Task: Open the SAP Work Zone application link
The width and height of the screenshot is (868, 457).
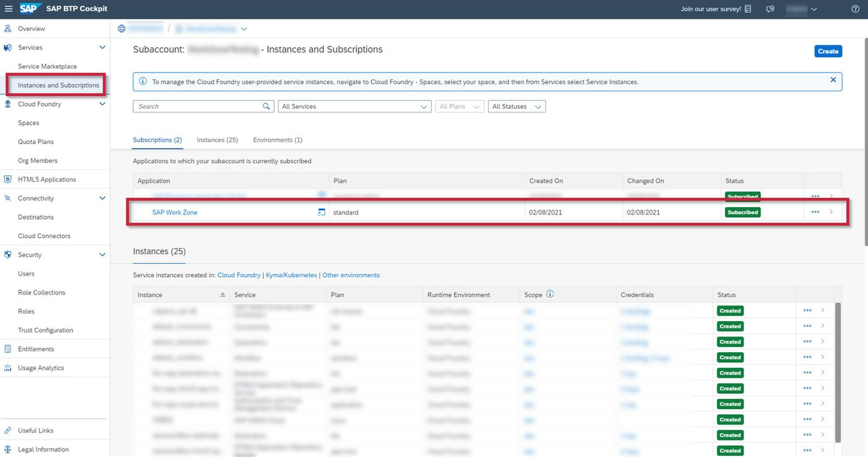Action: pos(175,213)
